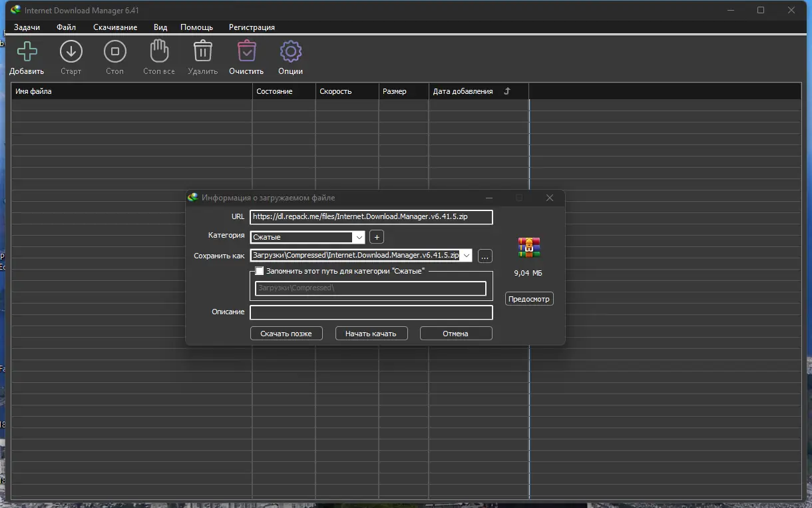The width and height of the screenshot is (812, 508).
Task: Click the WinRAR archive file icon in dialog
Action: [x=529, y=248]
